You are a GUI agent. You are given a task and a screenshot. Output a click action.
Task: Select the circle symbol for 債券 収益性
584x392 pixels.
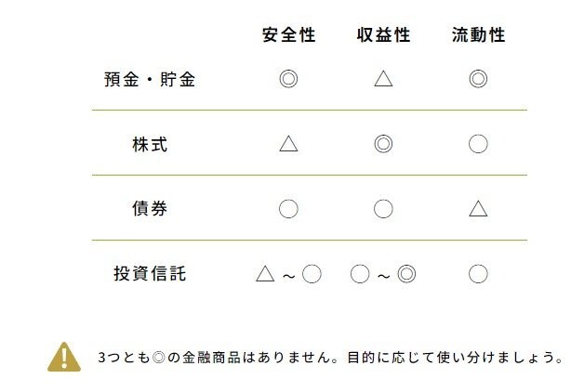click(x=383, y=208)
